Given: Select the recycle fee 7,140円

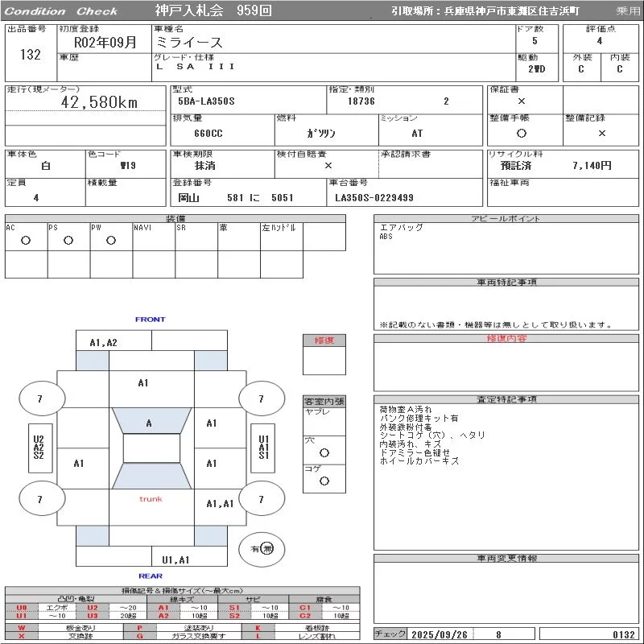Looking at the screenshot, I should click(x=592, y=166).
